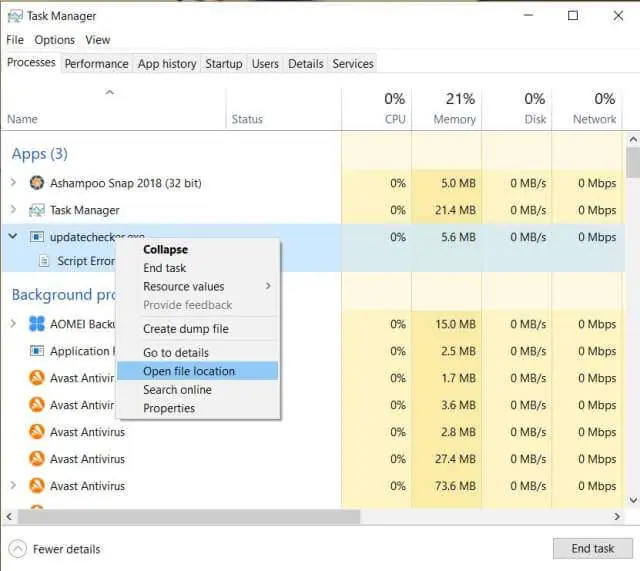This screenshot has height=571, width=640.
Task: Click the 15.0 MB memory value
Action: pos(455,324)
